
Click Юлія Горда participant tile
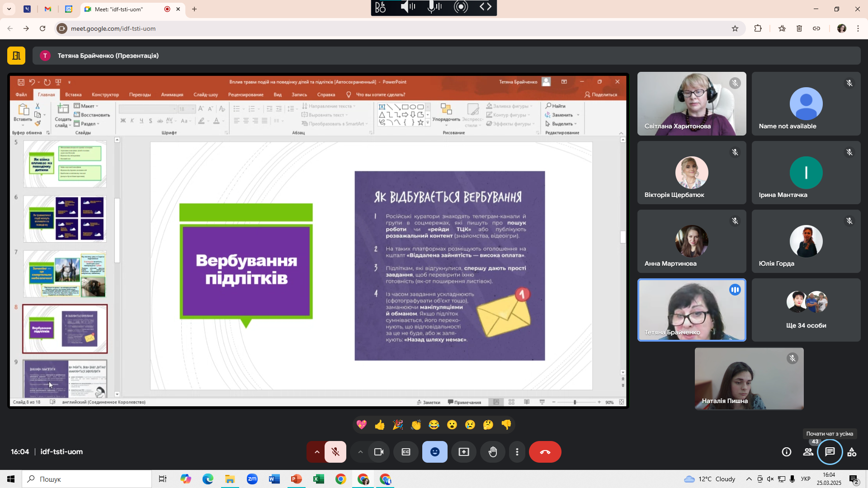(x=806, y=241)
